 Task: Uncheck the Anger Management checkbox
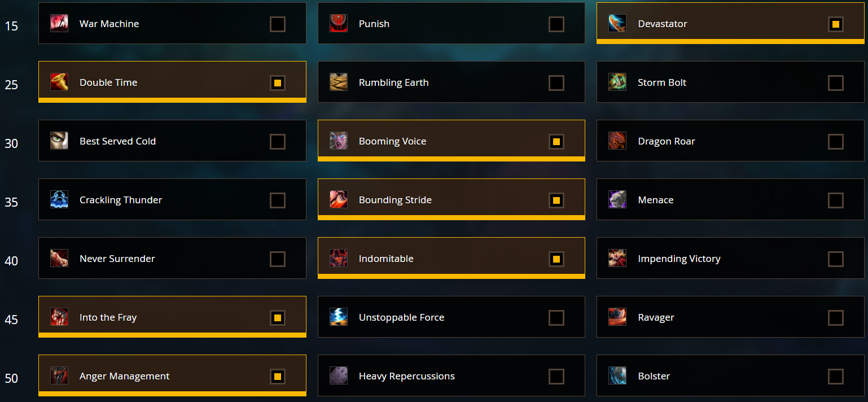(278, 377)
